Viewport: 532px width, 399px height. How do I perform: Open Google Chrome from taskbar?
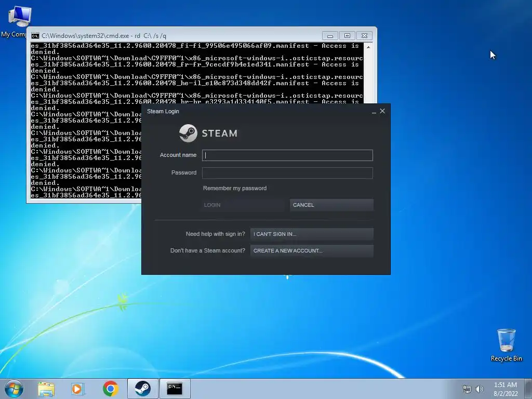[110, 389]
